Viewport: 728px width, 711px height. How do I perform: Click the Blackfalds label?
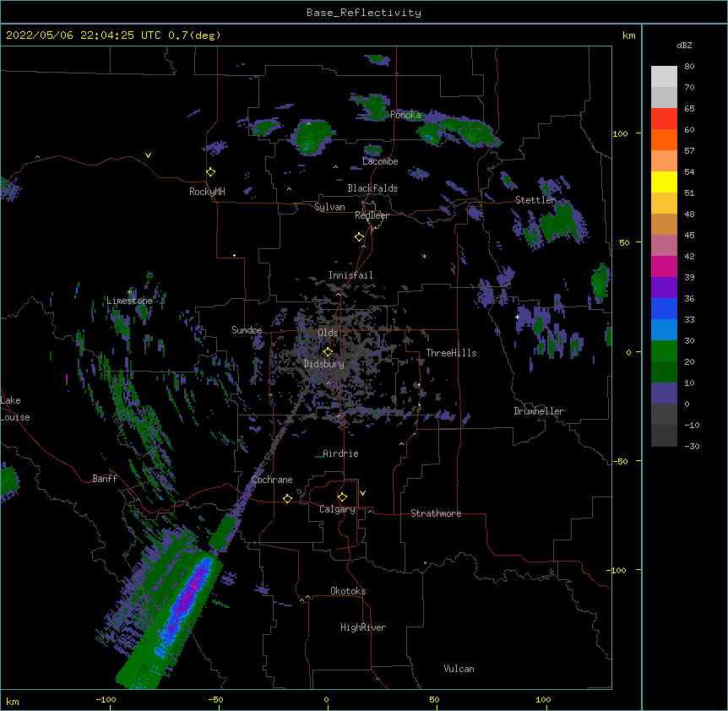(372, 188)
